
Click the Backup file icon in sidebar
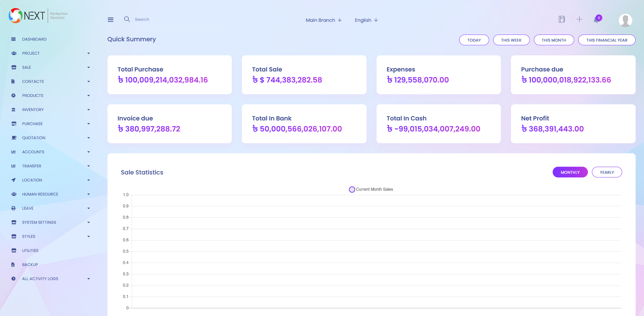point(13,265)
